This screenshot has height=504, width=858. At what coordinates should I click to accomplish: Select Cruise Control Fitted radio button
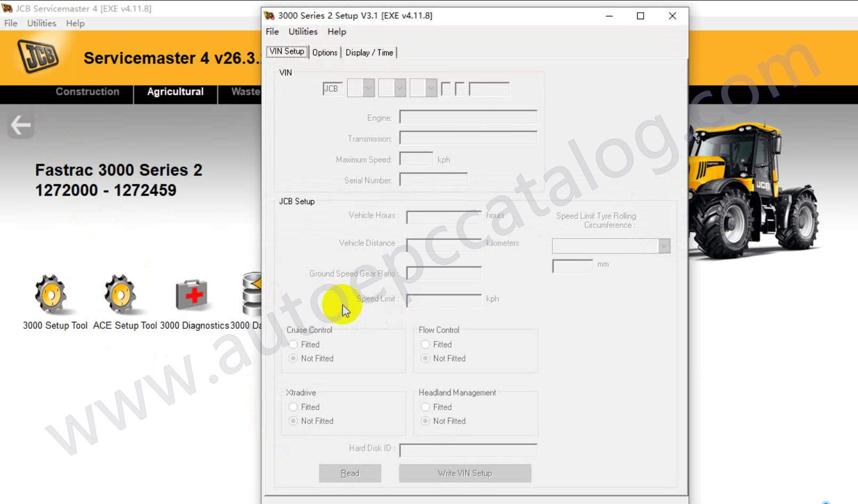[293, 345]
